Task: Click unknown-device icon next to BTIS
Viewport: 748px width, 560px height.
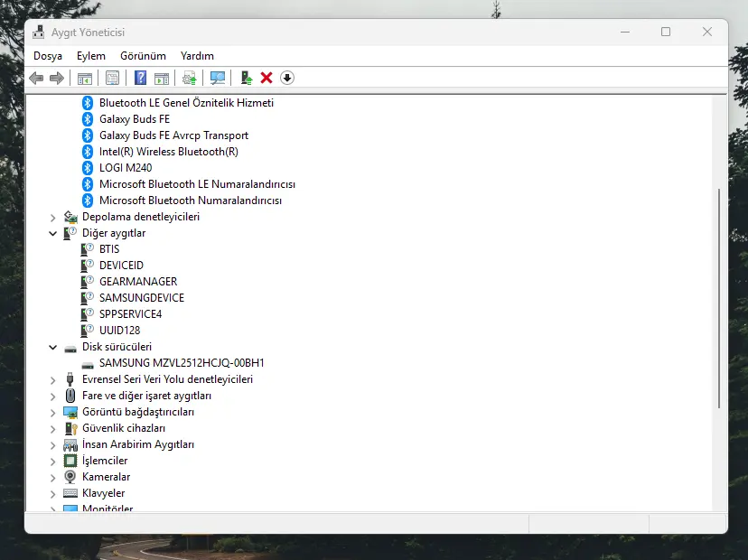Action: coord(88,249)
